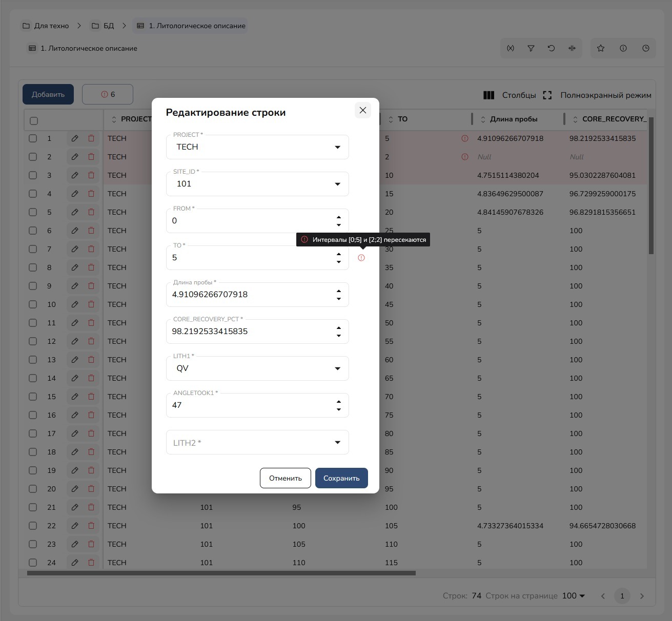This screenshot has width=672, height=621.
Task: Click the red warning icon beside the TO field
Action: coord(361,258)
